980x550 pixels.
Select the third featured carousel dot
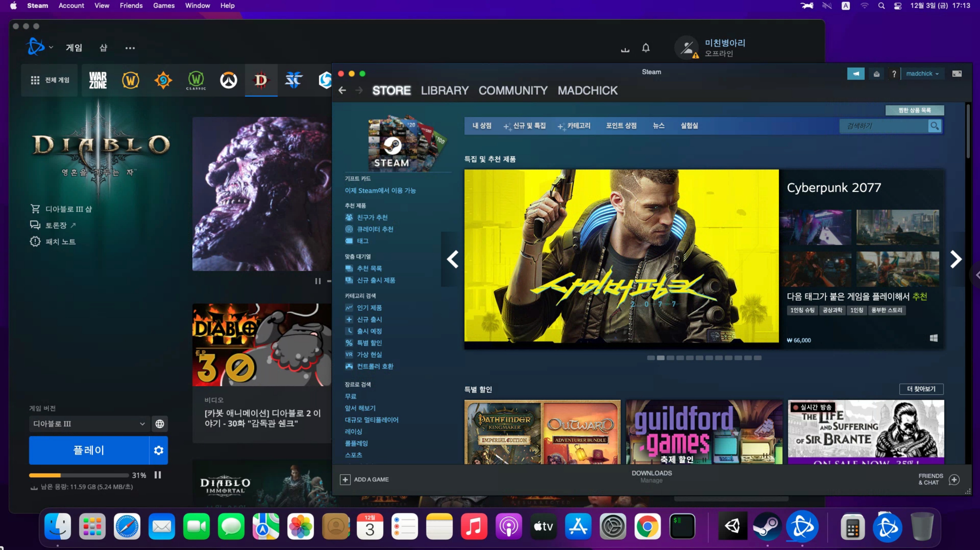[x=670, y=358]
